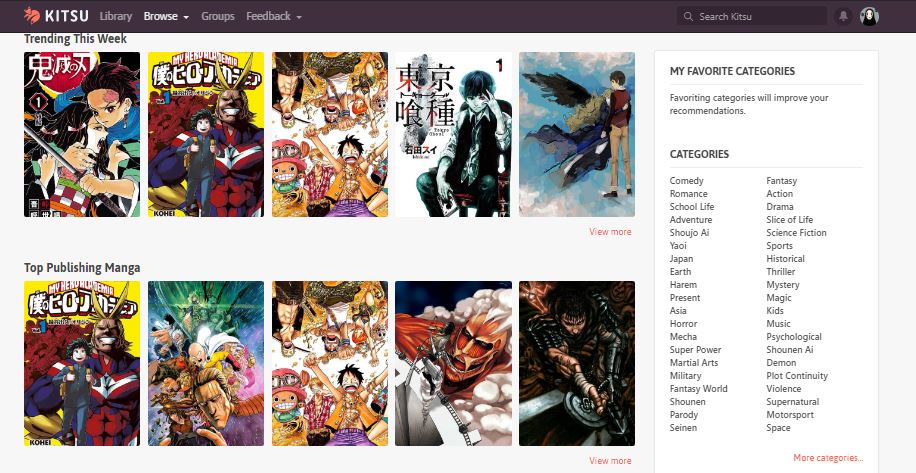Select the Action category
This screenshot has height=473, width=916.
pyautogui.click(x=779, y=194)
